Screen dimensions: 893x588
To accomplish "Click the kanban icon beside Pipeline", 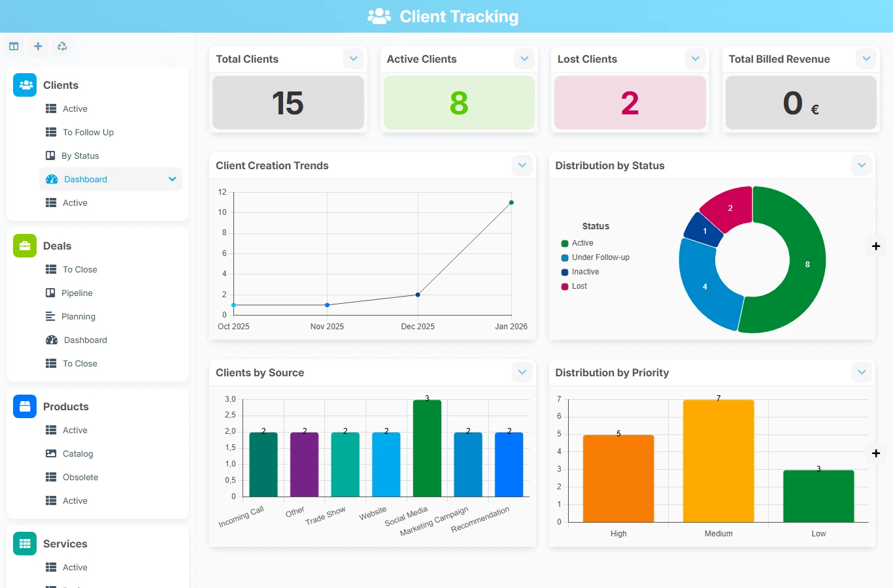I will point(50,293).
